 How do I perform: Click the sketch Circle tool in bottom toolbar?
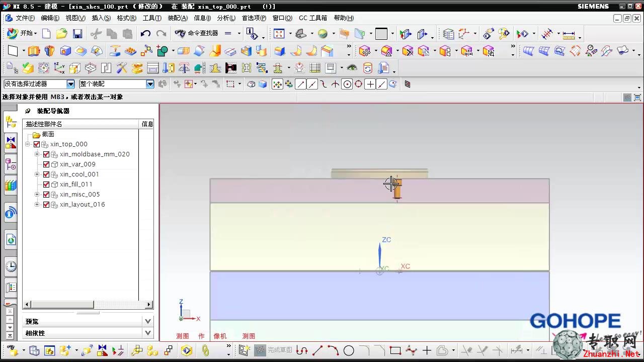pyautogui.click(x=349, y=350)
